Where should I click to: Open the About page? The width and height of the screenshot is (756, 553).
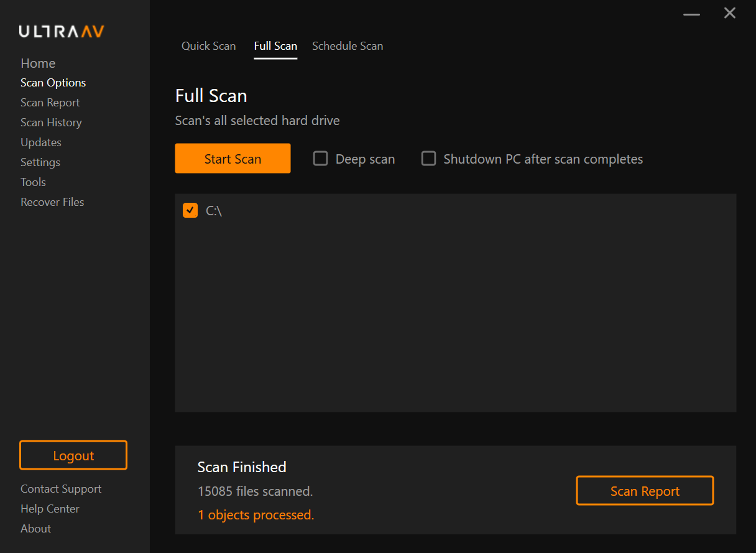(x=35, y=528)
